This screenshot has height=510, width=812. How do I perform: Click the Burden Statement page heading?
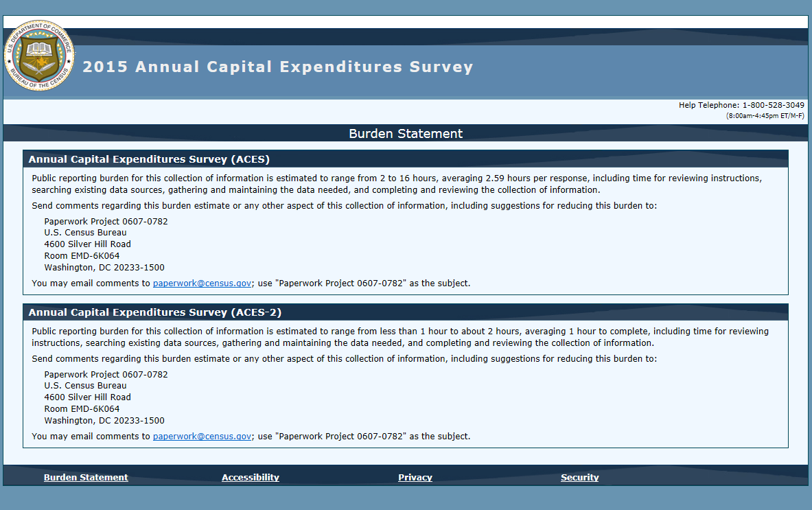tap(406, 134)
